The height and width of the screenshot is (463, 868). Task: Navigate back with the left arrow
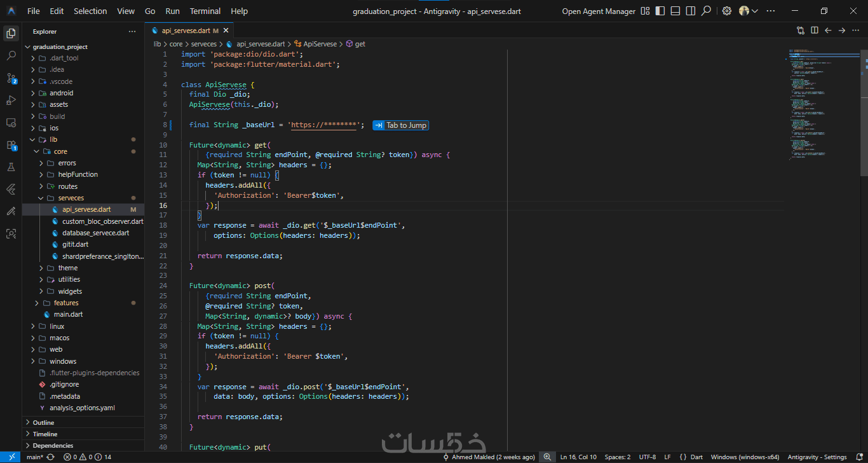[x=828, y=30]
